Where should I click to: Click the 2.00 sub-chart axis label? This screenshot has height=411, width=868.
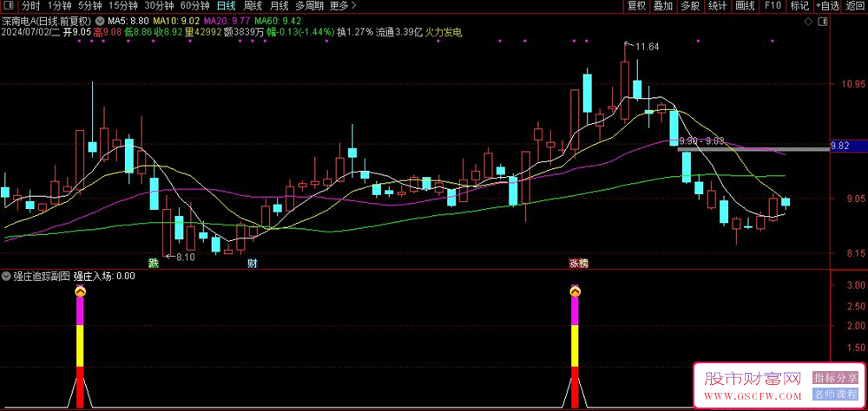coord(856,326)
